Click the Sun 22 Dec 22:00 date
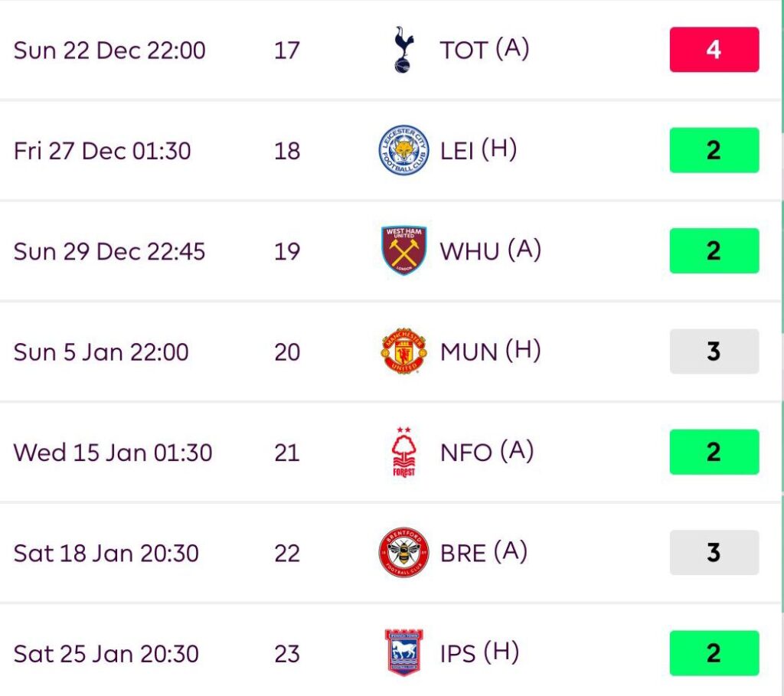784x696 pixels. (109, 50)
